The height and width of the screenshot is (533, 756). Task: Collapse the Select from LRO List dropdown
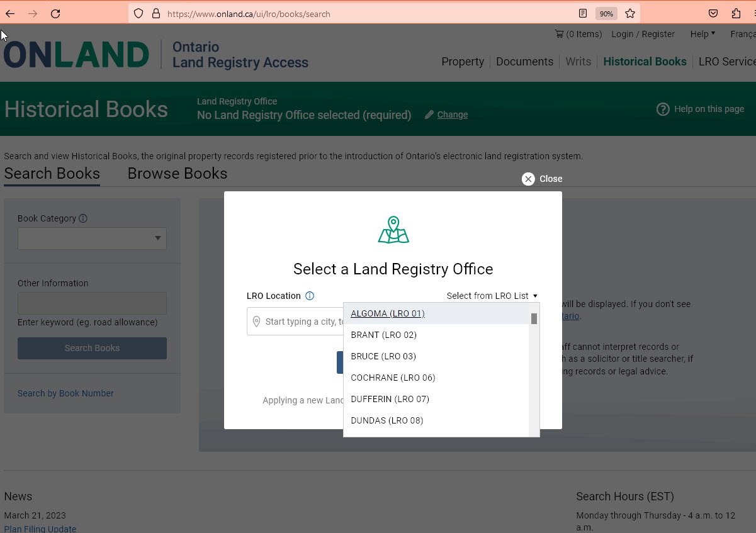coord(492,296)
